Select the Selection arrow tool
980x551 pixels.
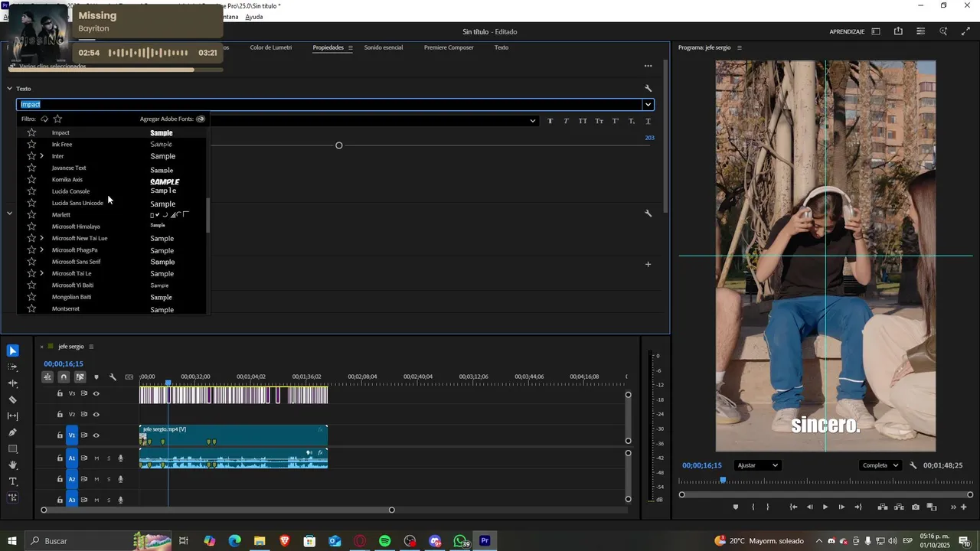(13, 350)
